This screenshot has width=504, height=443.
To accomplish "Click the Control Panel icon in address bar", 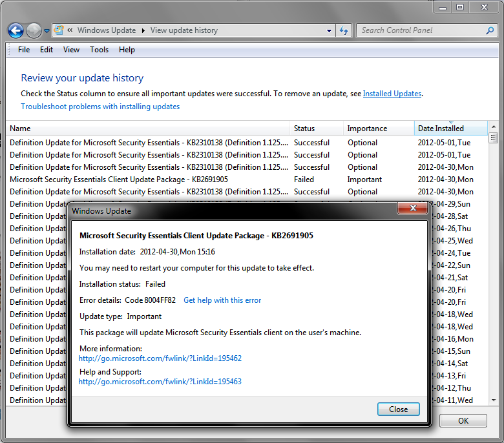I will click(x=59, y=30).
